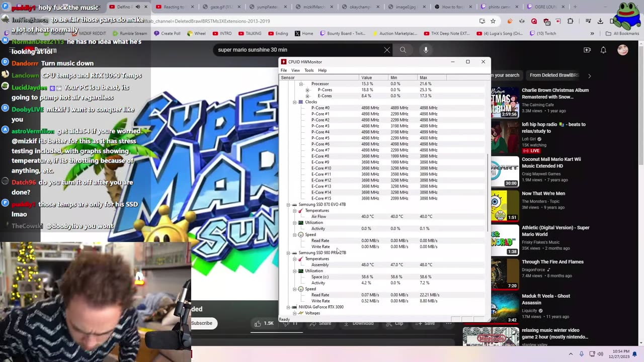Click the HWMonitor vertical scrollbar thumb
The height and width of the screenshot is (362, 644).
(x=489, y=193)
